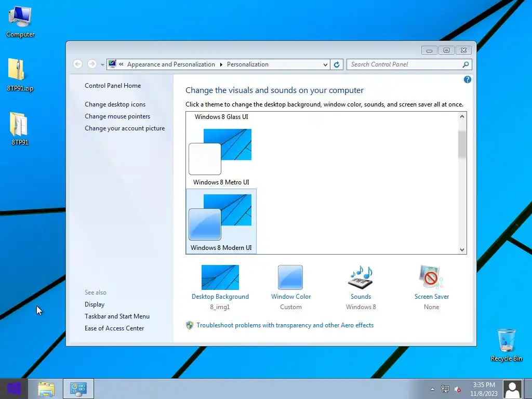This screenshot has height=399, width=532.
Task: Open Help with the question mark icon
Action: coord(467,79)
